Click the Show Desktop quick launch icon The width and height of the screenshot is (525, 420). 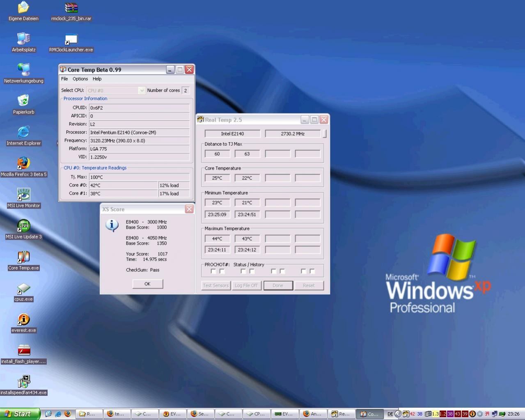click(x=48, y=414)
